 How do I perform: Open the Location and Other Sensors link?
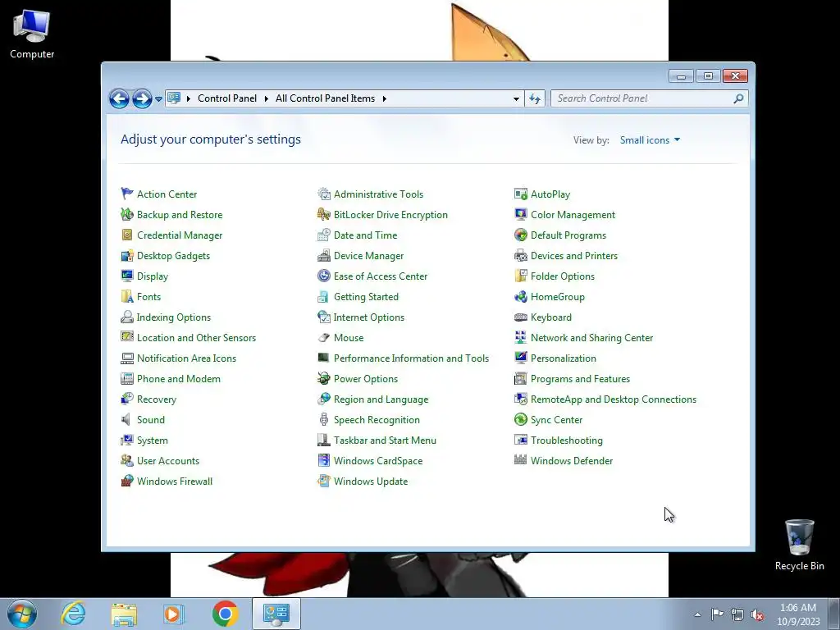(197, 337)
